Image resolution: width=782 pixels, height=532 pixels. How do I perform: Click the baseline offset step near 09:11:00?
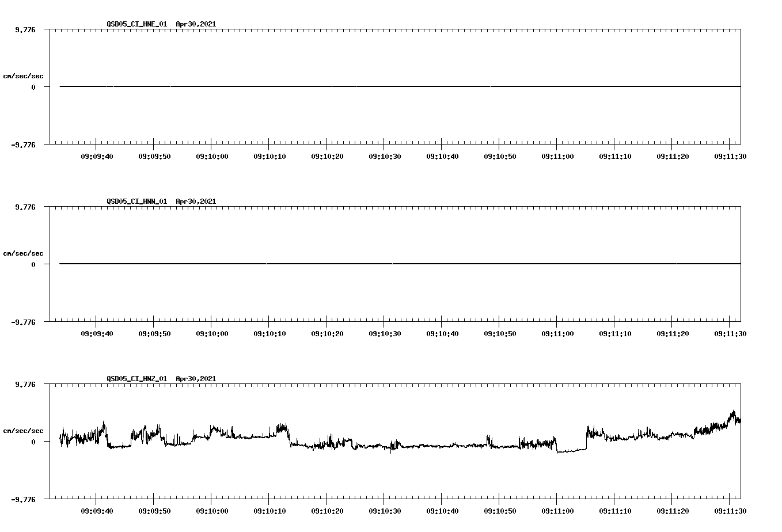tap(557, 448)
